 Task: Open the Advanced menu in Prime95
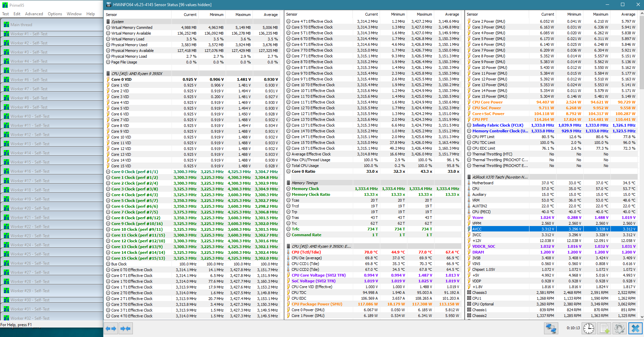34,14
